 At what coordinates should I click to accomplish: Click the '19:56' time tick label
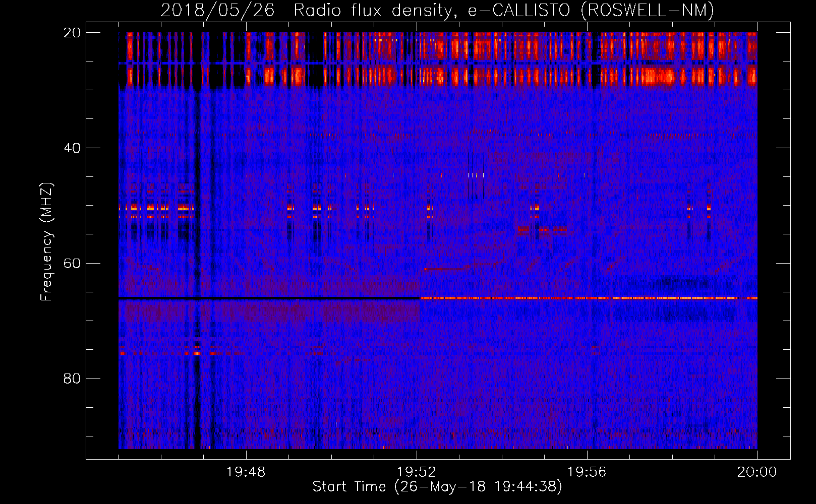(587, 472)
